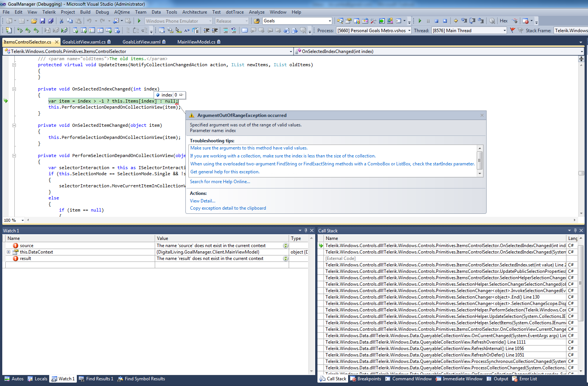
Task: Click the Cut scissors icon
Action: click(x=61, y=21)
